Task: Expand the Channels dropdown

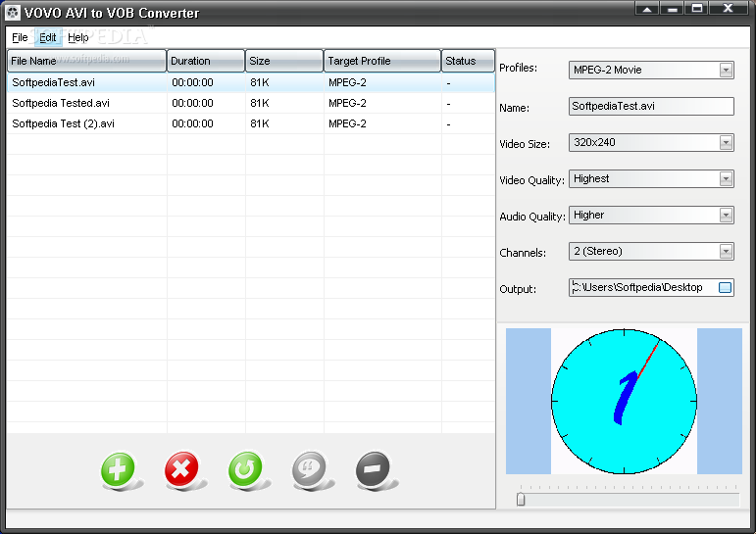Action: tap(726, 252)
